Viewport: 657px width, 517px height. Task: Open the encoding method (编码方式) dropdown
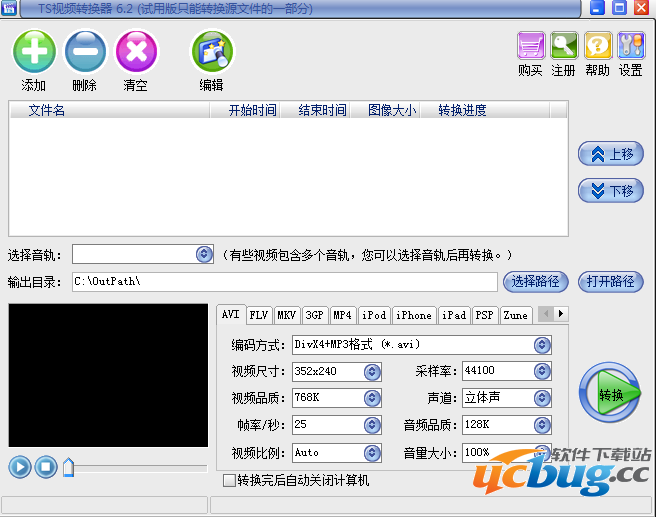tap(542, 345)
